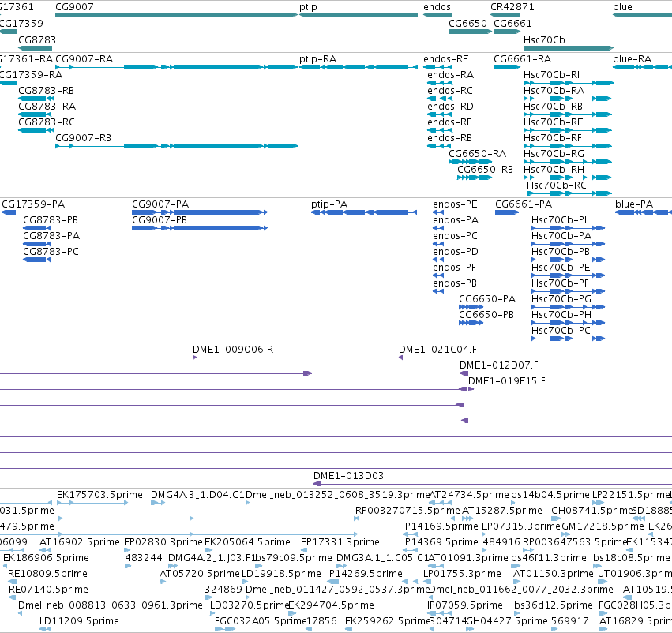Click the CG9007-RA transcript label
Screen dimensions: 672x633
click(x=84, y=58)
